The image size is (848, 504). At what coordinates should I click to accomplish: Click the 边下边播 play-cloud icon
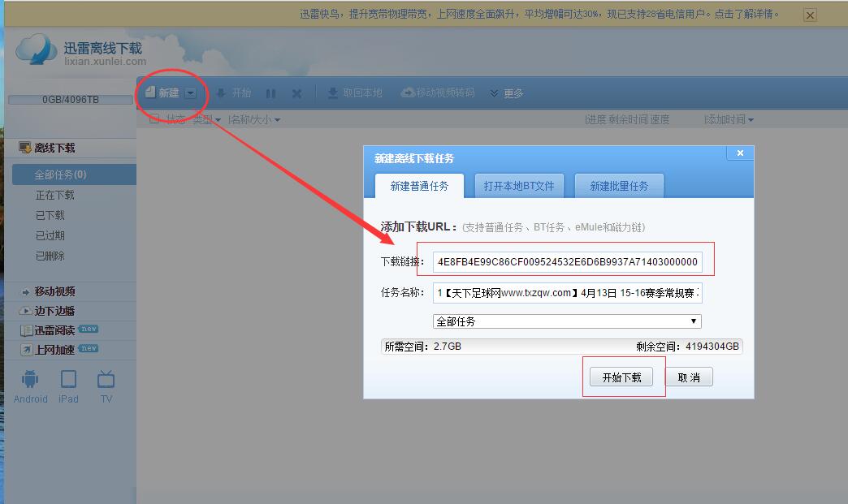pyautogui.click(x=25, y=311)
